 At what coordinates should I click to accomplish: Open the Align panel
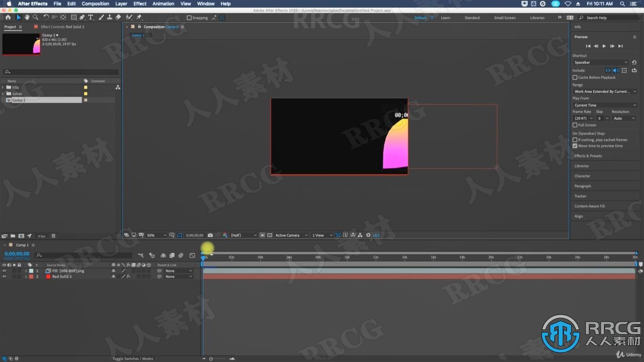point(579,216)
